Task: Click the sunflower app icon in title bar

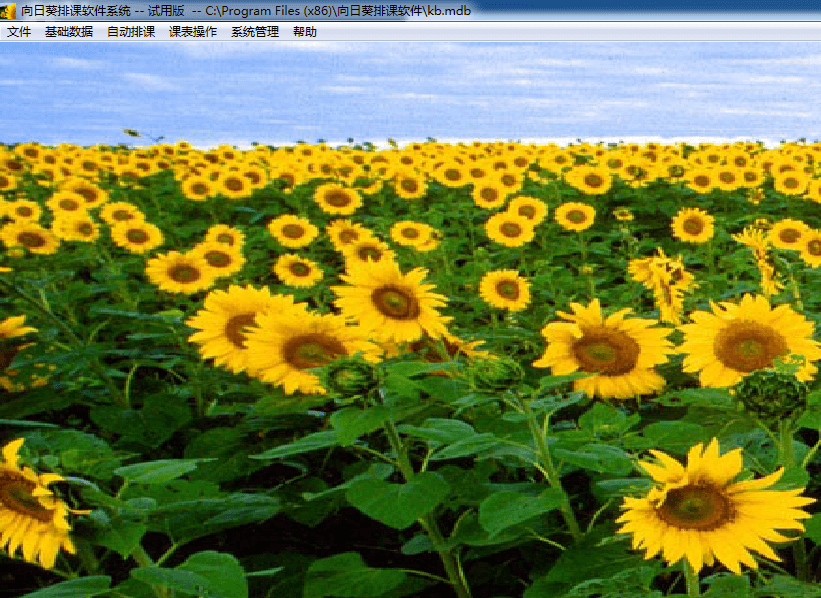Action: point(7,11)
